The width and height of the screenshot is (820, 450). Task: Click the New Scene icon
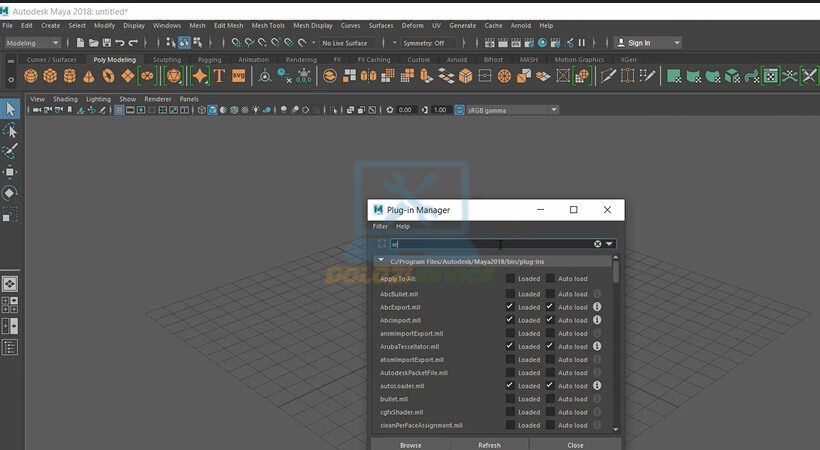(x=80, y=43)
